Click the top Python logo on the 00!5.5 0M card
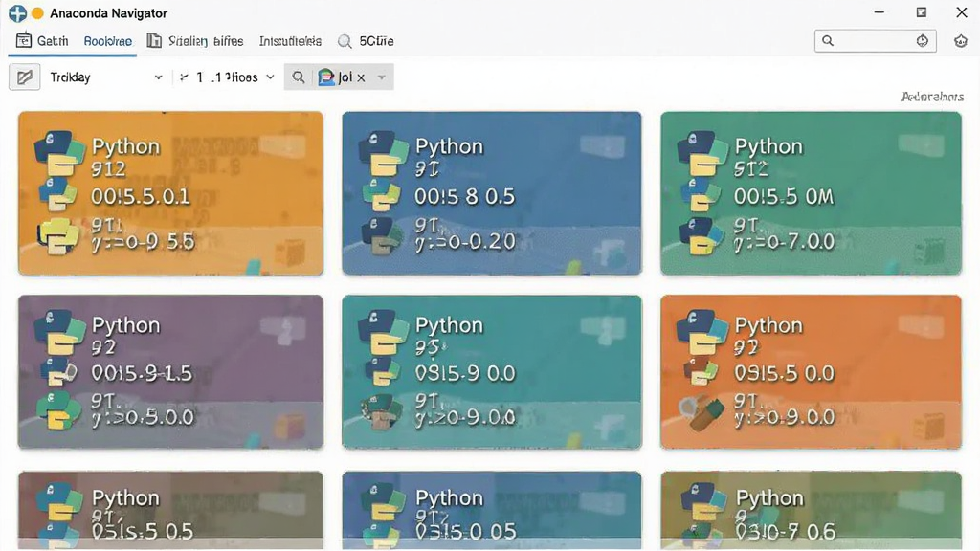Viewport: 980px width, 551px height. [x=702, y=153]
